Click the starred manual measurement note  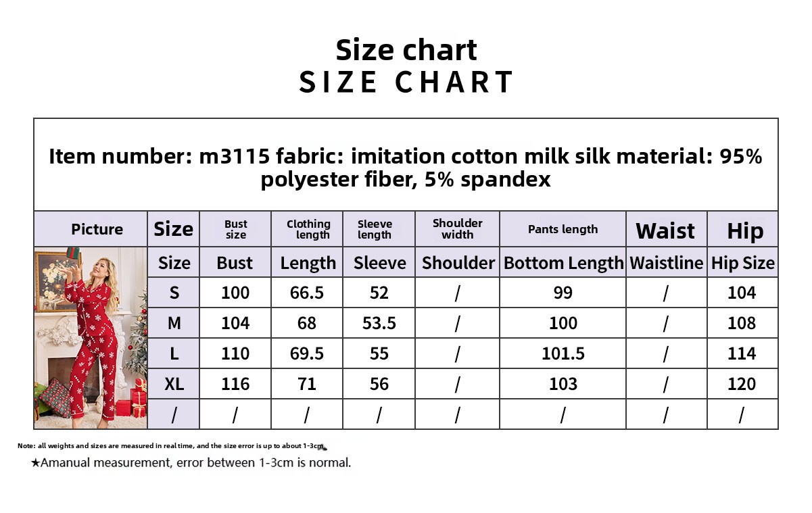[191, 463]
